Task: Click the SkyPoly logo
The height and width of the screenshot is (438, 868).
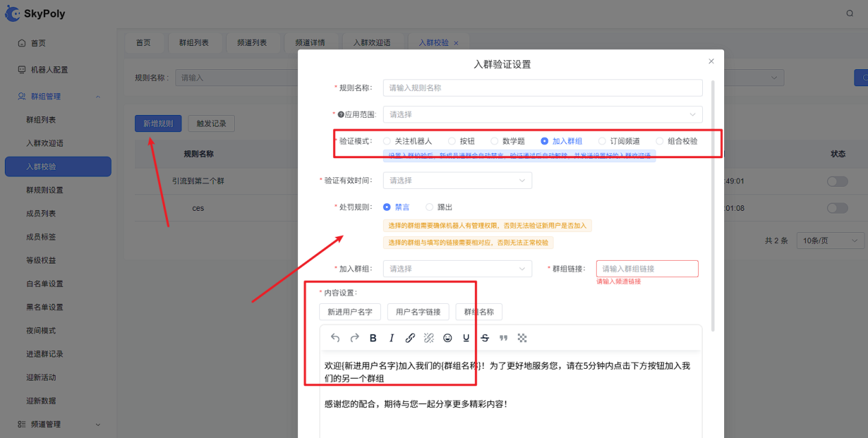Action: tap(36, 14)
